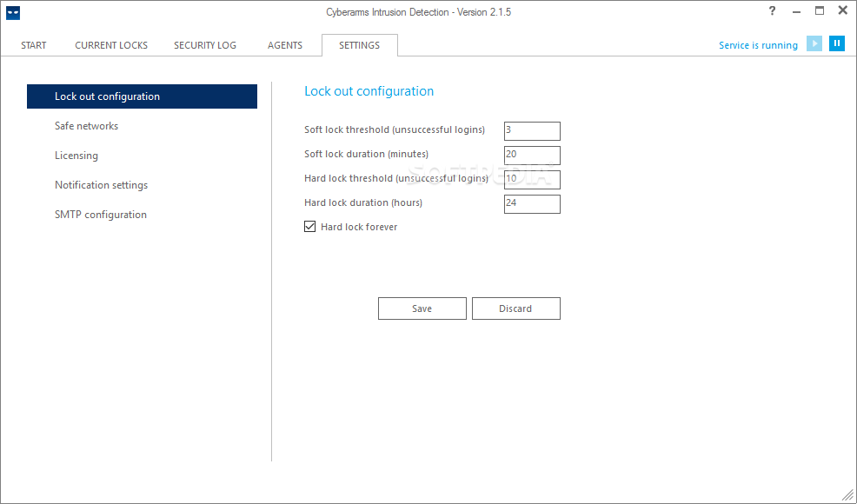
Task: Maximize the Cyberarms window
Action: click(820, 10)
